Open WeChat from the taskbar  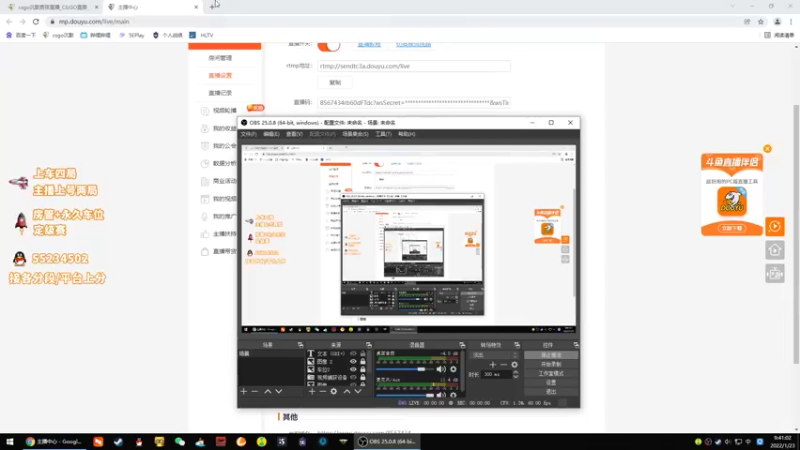[180, 442]
